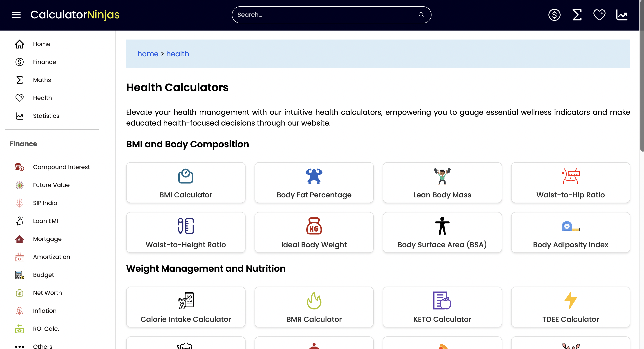The image size is (644, 349).
Task: Click the sidebar Statistics chart icon
Action: point(20,116)
